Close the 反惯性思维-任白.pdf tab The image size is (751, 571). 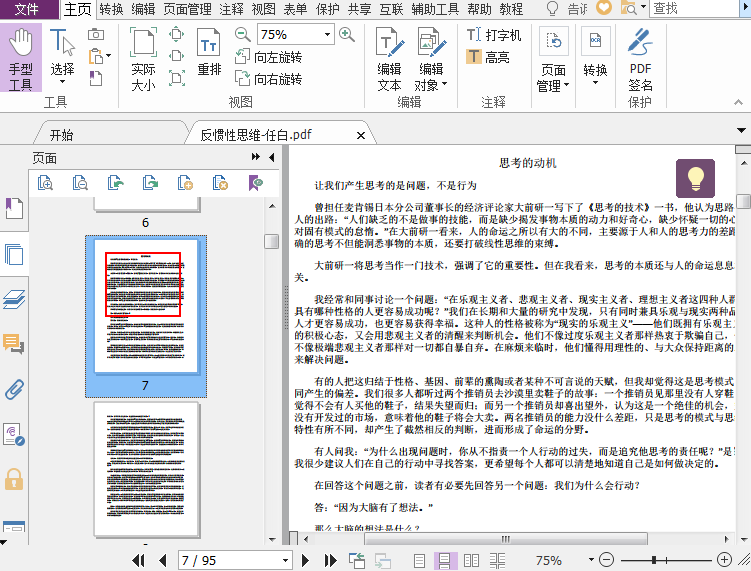[x=361, y=136]
